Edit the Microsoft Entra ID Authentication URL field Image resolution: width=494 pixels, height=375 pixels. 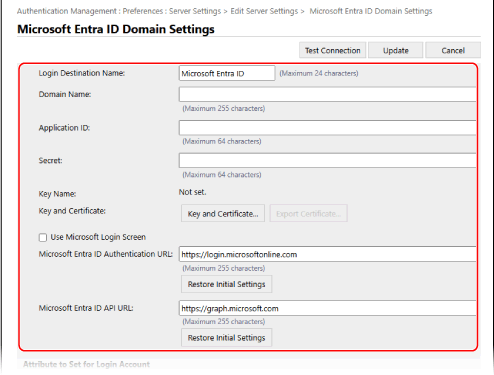327,254
